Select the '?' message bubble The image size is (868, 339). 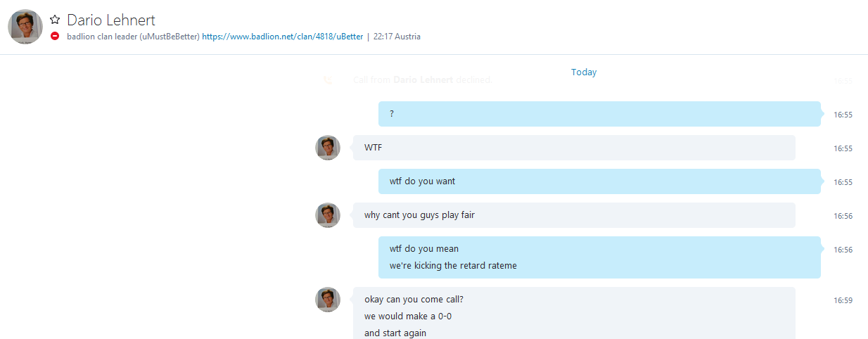pos(599,114)
